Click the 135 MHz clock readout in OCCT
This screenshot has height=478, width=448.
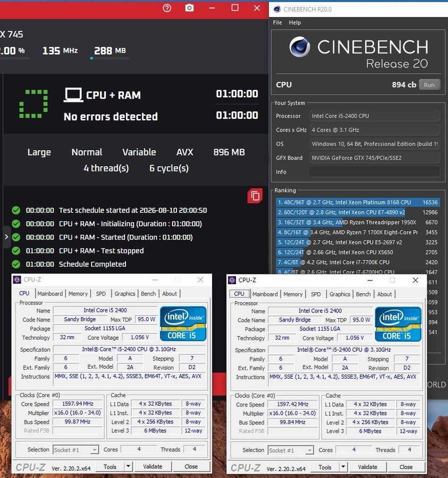click(x=60, y=50)
